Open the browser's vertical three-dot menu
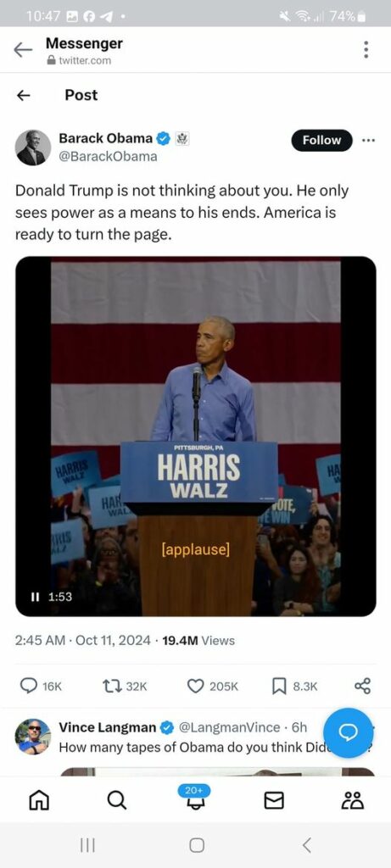The image size is (391, 868). point(366,50)
